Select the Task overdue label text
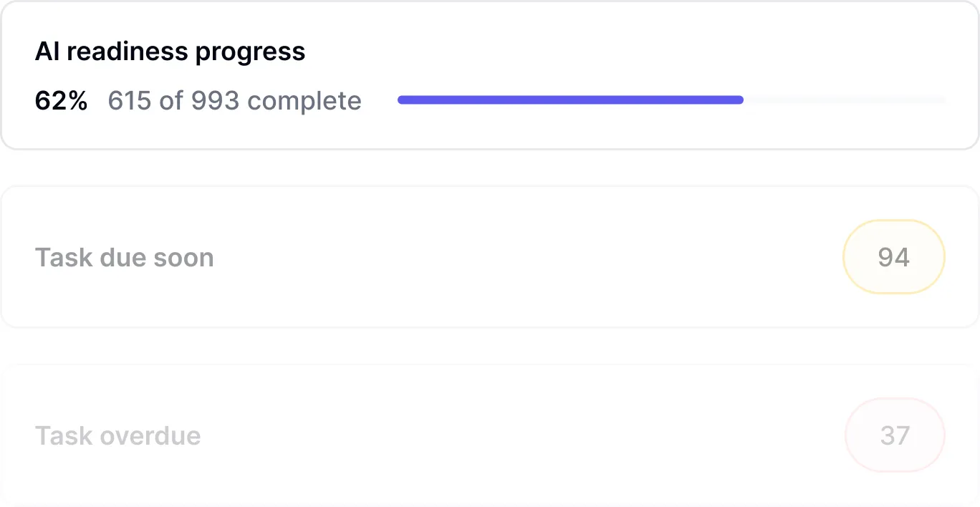Screen dimensions: 980x507 [x=118, y=435]
